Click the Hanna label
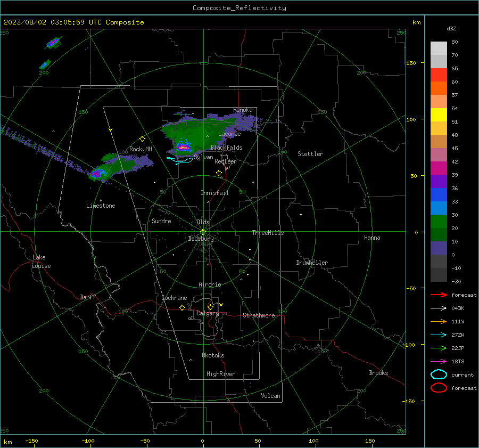This screenshot has width=479, height=448. [372, 238]
